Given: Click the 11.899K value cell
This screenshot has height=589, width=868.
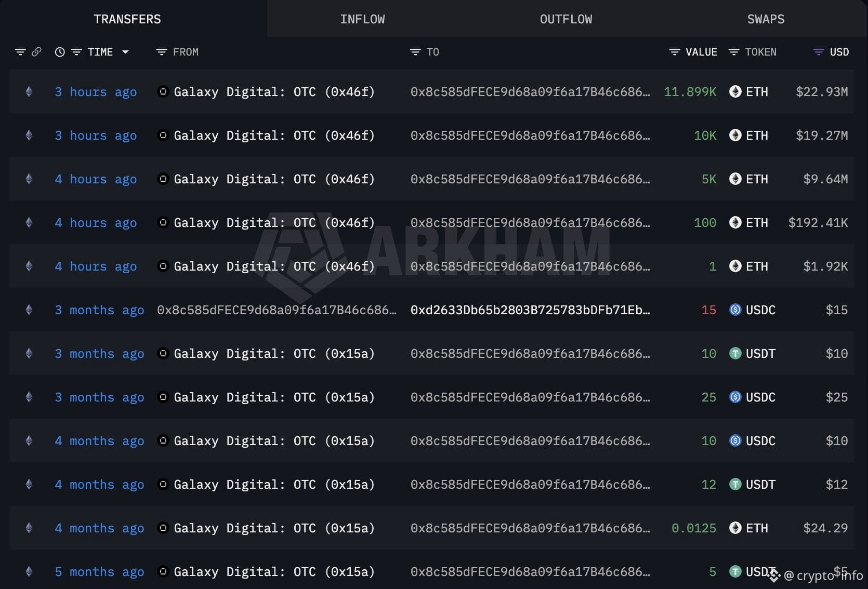Looking at the screenshot, I should point(690,92).
